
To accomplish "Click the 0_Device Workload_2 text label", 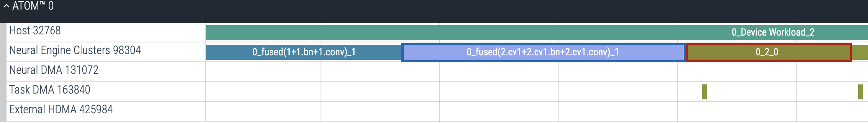I will pos(773,33).
